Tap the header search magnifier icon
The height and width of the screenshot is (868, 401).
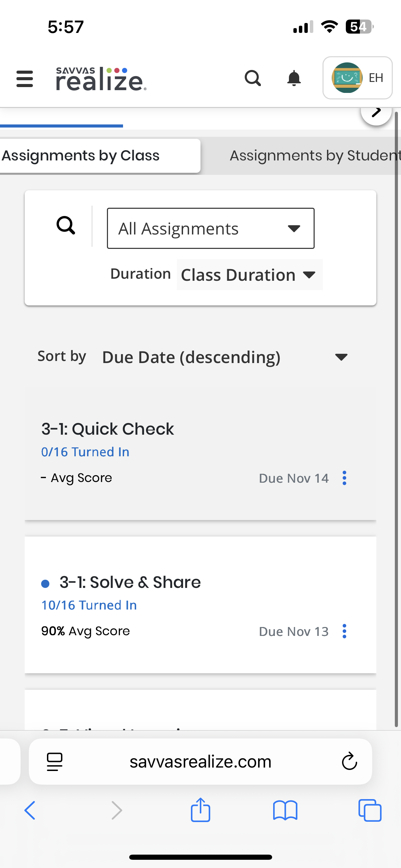point(253,78)
